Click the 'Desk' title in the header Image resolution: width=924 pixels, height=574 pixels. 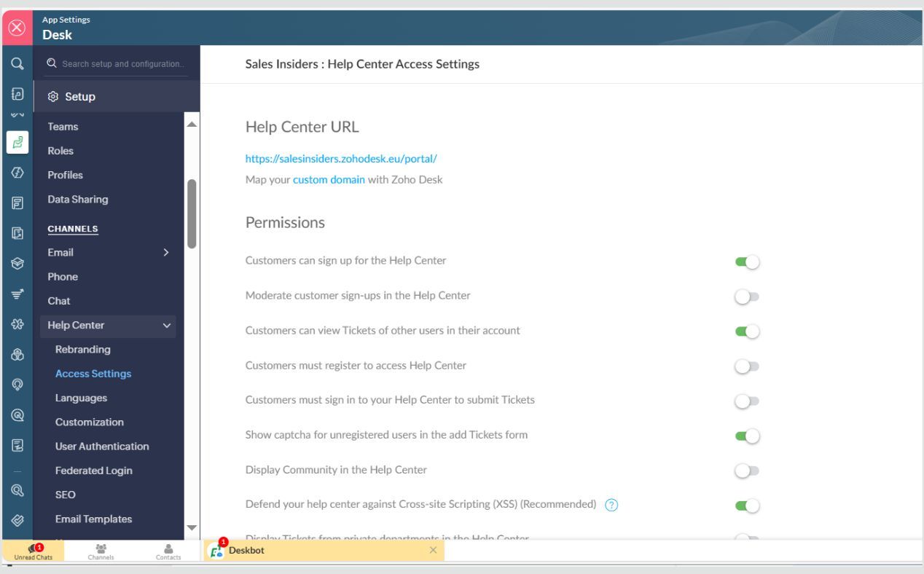click(x=57, y=34)
